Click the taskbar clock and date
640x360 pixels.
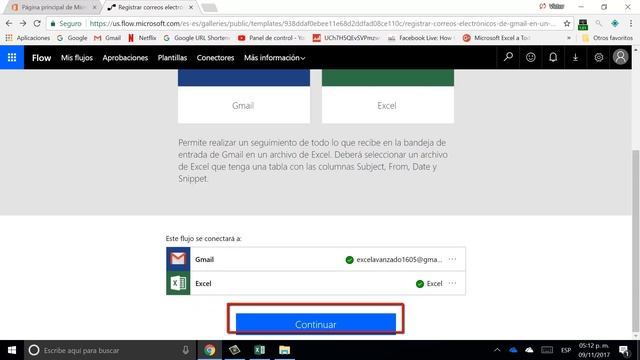(594, 350)
